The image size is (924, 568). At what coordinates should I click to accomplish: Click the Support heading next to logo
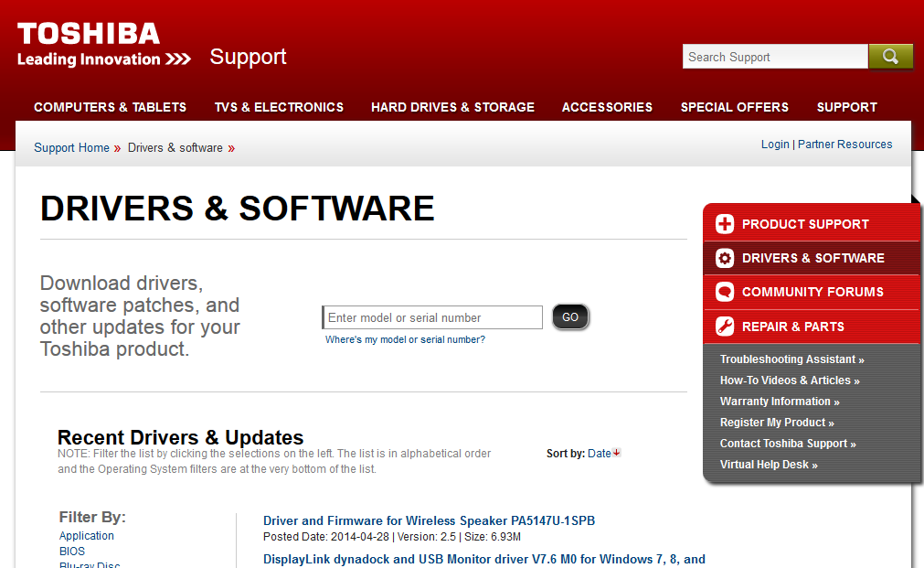(248, 57)
